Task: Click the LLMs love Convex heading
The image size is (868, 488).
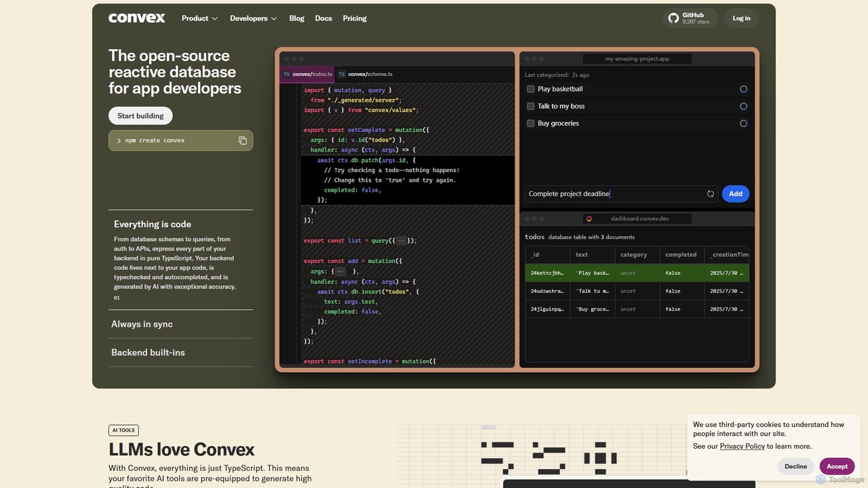Action: point(182,449)
